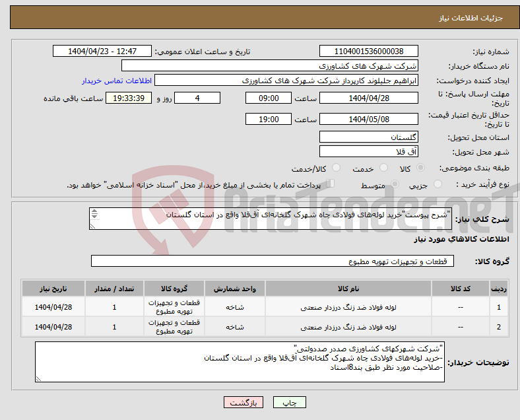
Task: Click the price validity date 1404/05/08 field
Action: pos(369,119)
